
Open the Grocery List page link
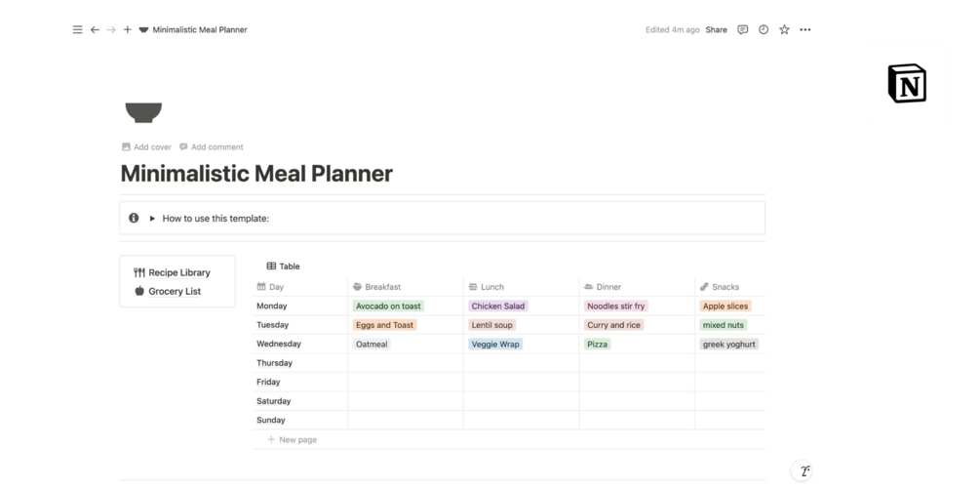[x=175, y=292]
